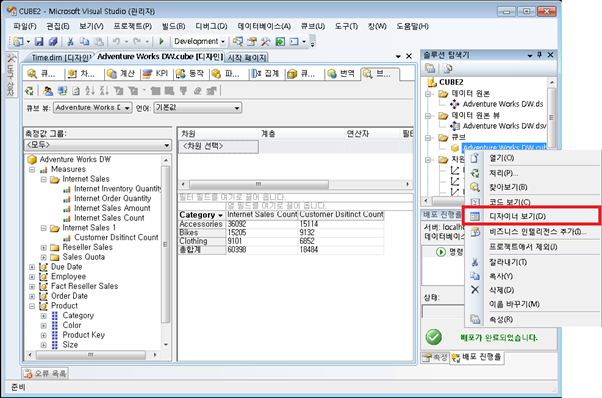Viewport: 602px width, 398px height.
Task: Choose 이름 바꾸기(M) in the context menu
Action: click(531, 304)
